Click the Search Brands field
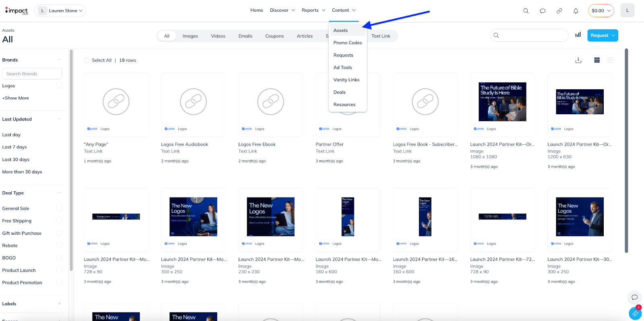 point(32,74)
